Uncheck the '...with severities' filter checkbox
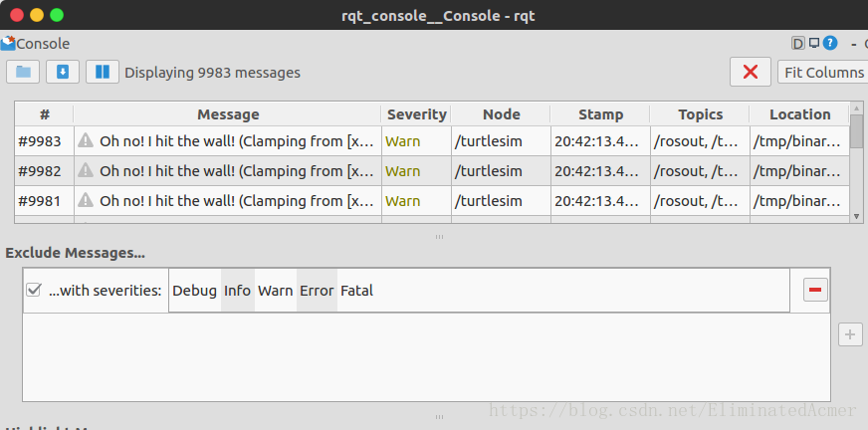This screenshot has width=868, height=430. point(34,290)
